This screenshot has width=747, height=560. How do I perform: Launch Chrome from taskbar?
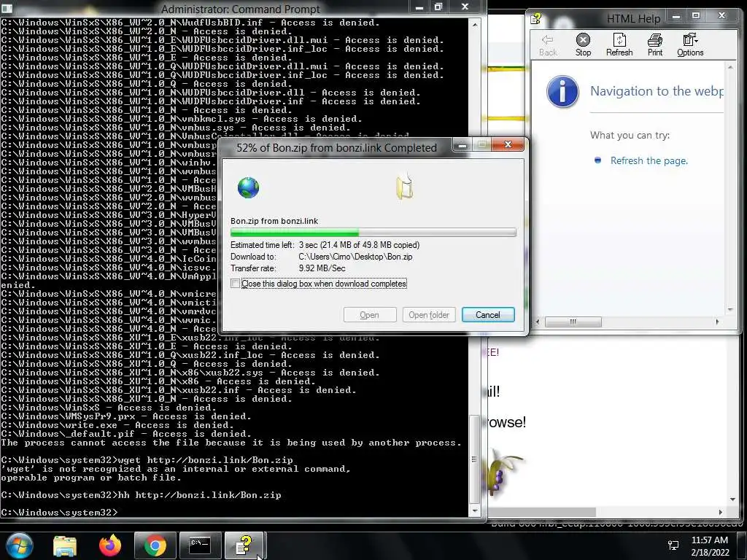pyautogui.click(x=155, y=545)
